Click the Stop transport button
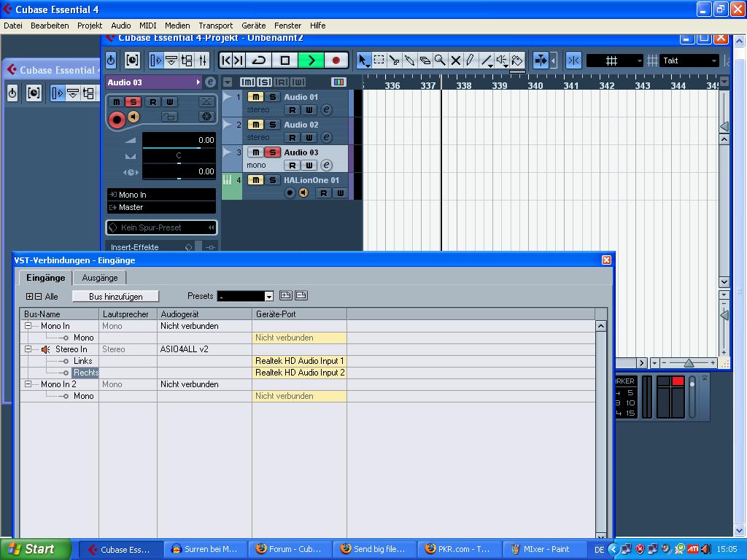747x560 pixels. 285,61
